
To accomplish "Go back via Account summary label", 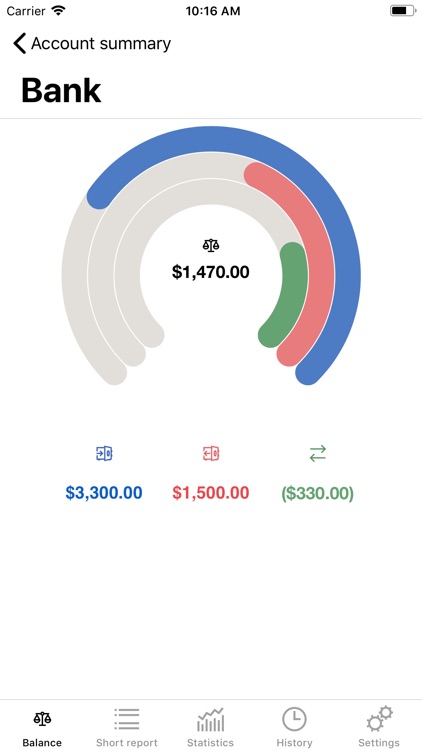I will point(101,44).
